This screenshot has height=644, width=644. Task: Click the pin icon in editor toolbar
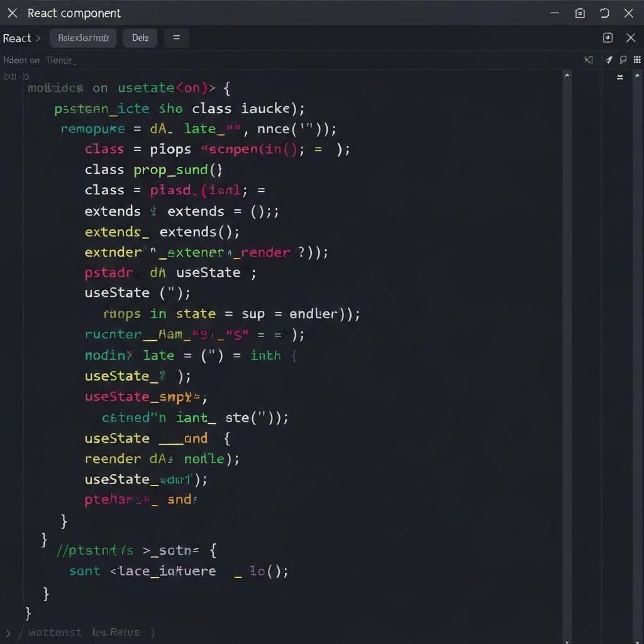(x=609, y=60)
